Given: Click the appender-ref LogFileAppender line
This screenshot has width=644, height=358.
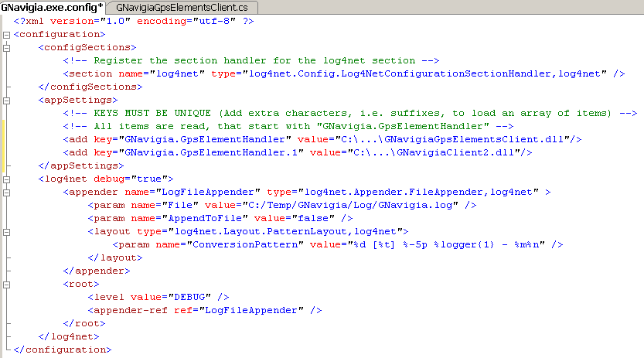Looking at the screenshot, I should pos(205,310).
